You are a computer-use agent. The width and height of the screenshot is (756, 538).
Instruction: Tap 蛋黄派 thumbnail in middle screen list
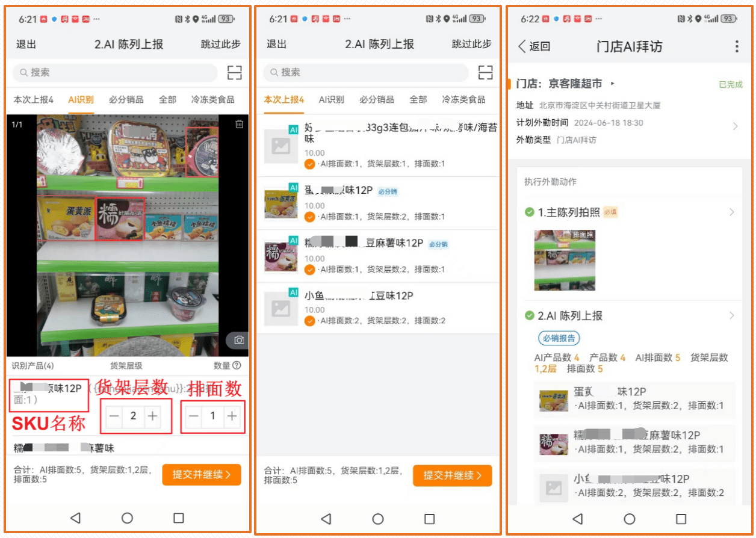pyautogui.click(x=281, y=202)
